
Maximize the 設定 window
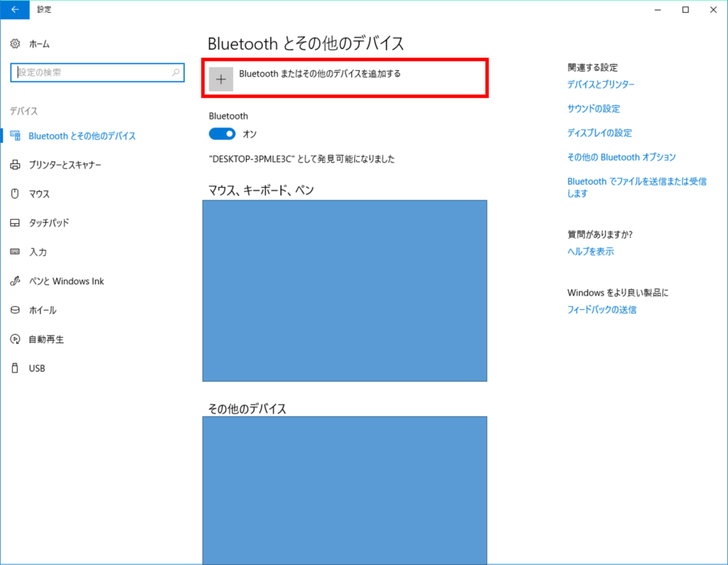pyautogui.click(x=685, y=9)
